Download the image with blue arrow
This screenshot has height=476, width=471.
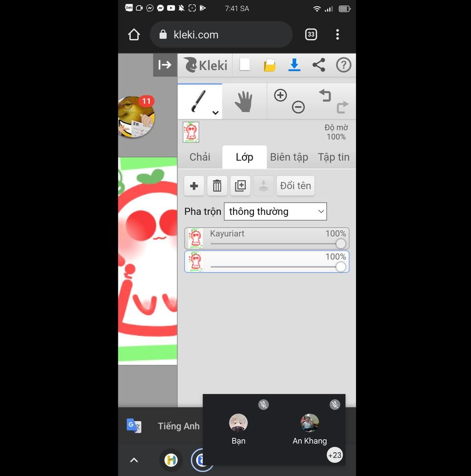click(x=294, y=65)
